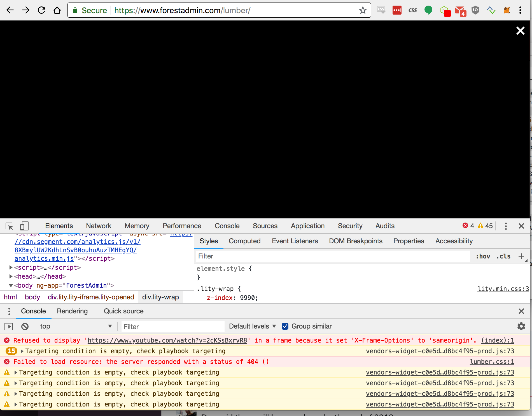Click the console Filter input field
The image size is (532, 416).
[x=172, y=326]
